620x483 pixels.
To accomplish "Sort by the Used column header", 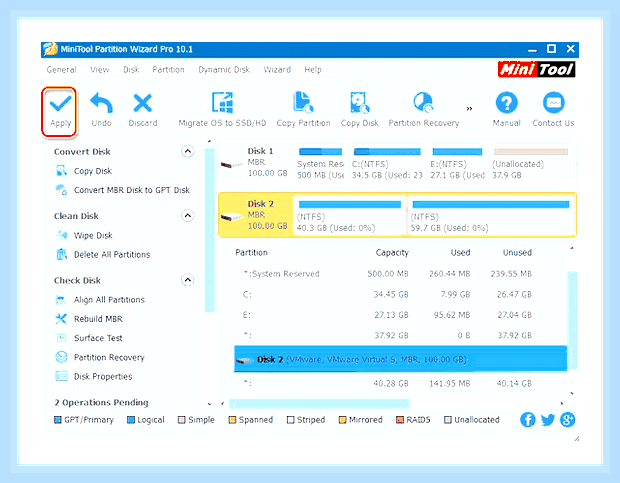I will (460, 253).
